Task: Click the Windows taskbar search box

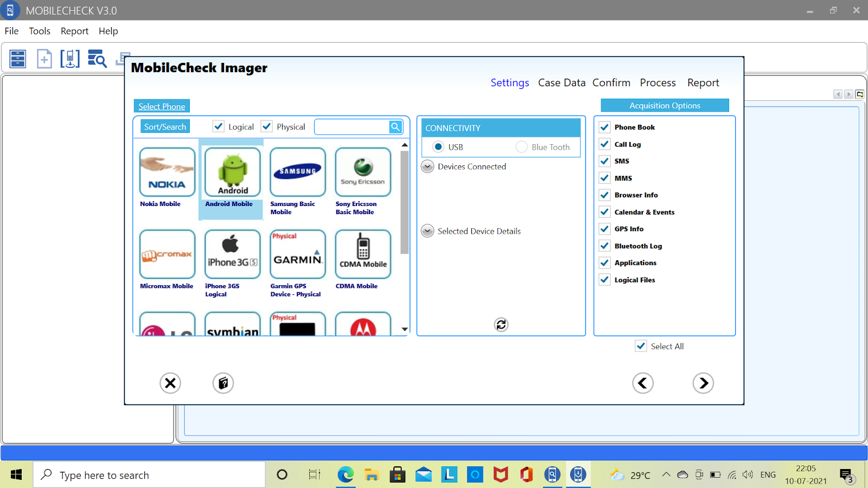Action: point(149,475)
